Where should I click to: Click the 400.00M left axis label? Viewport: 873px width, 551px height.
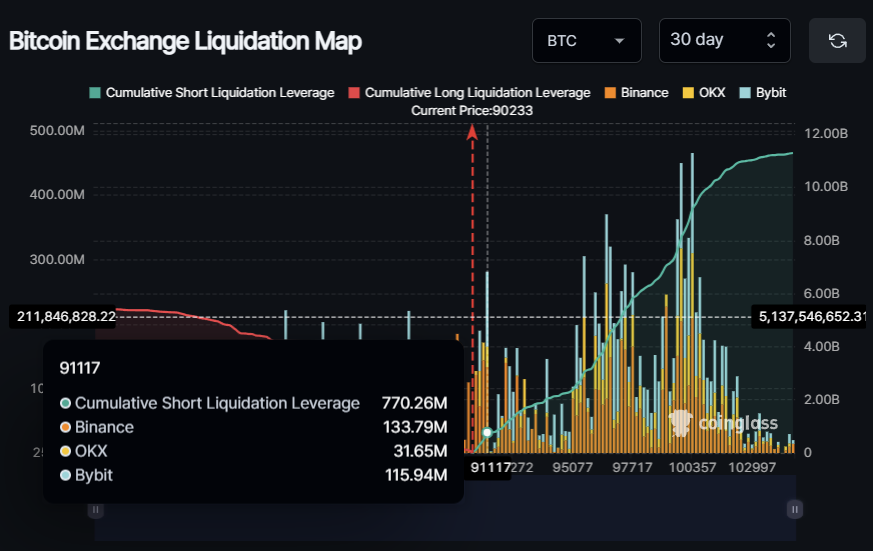57,195
